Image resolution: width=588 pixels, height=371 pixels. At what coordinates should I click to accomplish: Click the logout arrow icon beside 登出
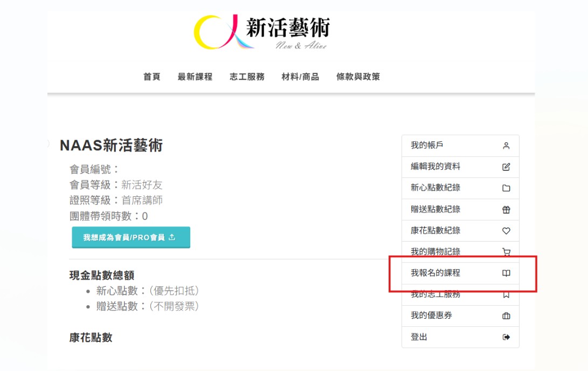(x=506, y=337)
